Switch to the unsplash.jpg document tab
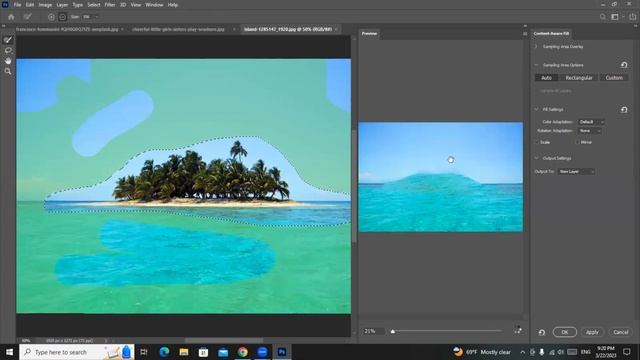This screenshot has height=360, width=640. click(x=67, y=29)
